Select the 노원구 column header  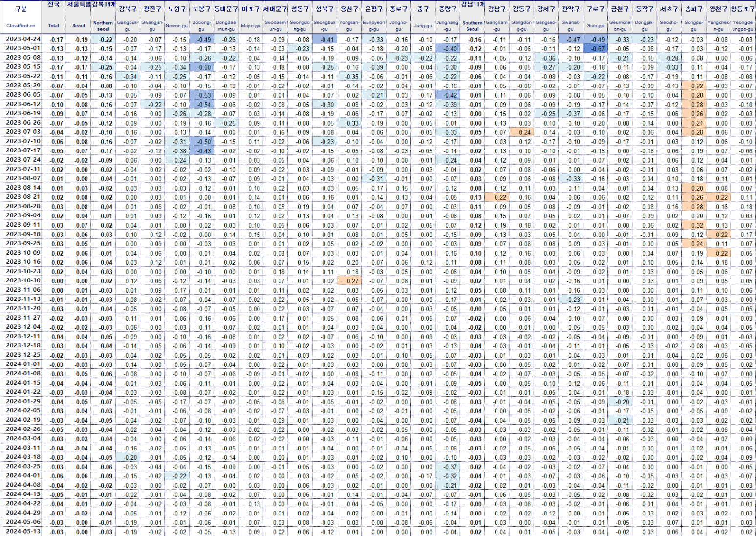coord(177,9)
